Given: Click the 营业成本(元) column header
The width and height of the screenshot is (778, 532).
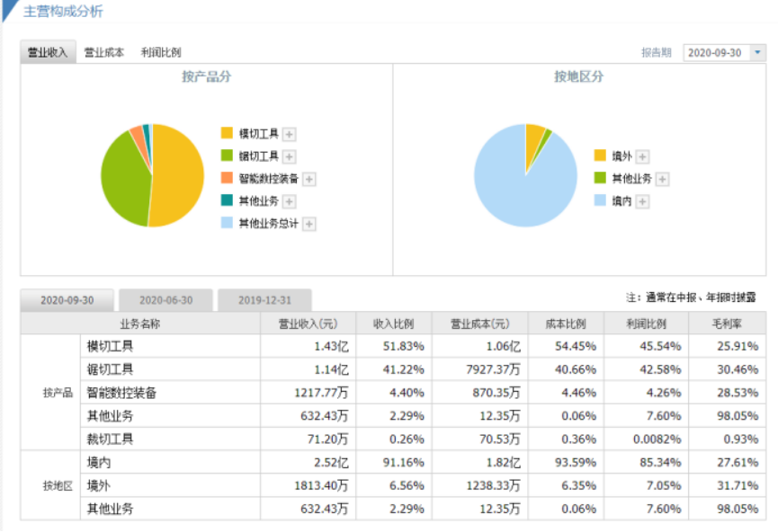Looking at the screenshot, I should pyautogui.click(x=479, y=324).
